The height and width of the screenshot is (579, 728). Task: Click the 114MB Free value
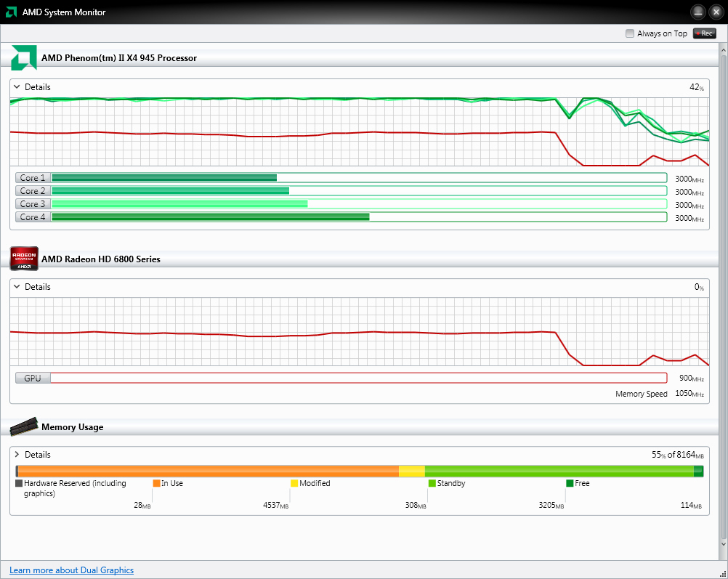[691, 505]
